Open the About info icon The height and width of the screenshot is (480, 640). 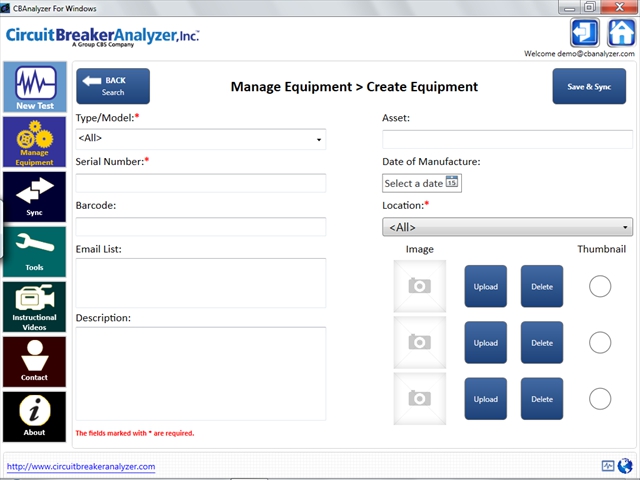pos(35,417)
